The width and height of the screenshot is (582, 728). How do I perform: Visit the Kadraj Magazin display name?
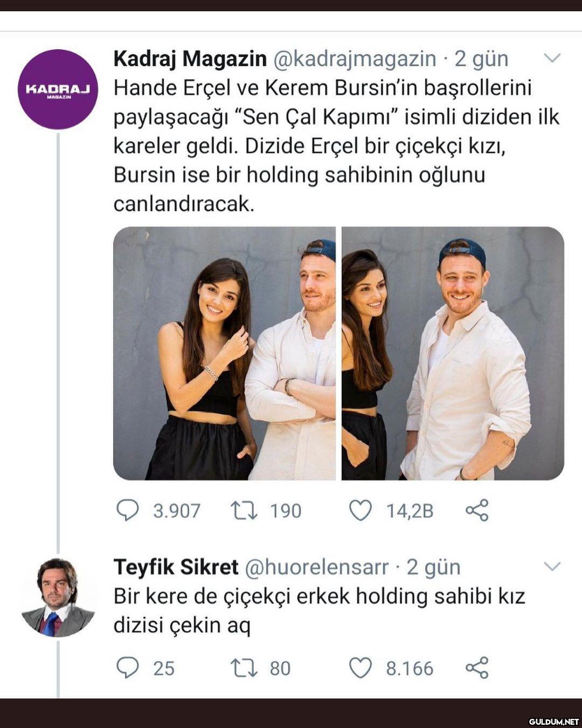[190, 59]
